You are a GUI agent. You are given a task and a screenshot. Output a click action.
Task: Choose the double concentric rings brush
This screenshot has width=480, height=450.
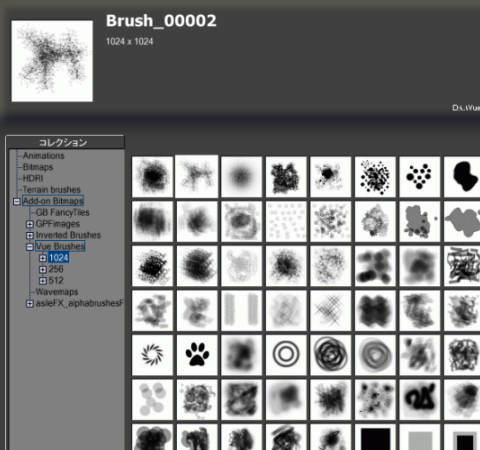[x=286, y=355]
